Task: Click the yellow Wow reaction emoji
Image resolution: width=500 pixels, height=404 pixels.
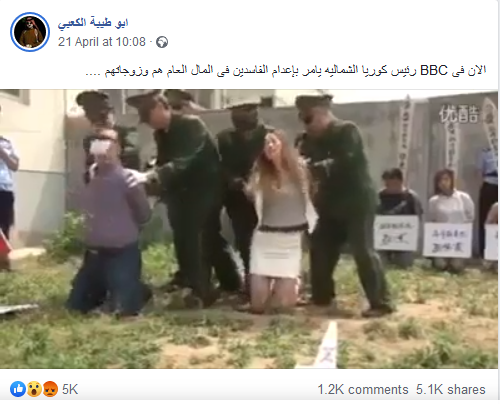Action: [34, 389]
